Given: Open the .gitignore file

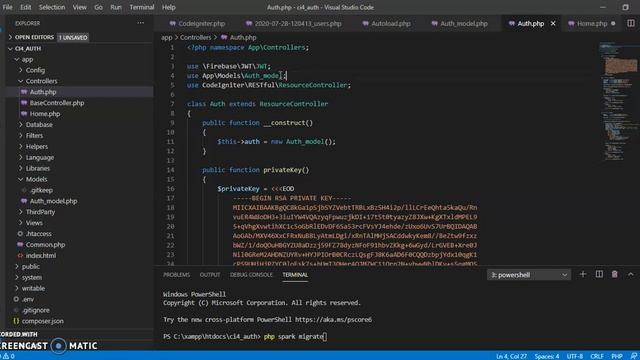Looking at the screenshot, I should (36, 310).
